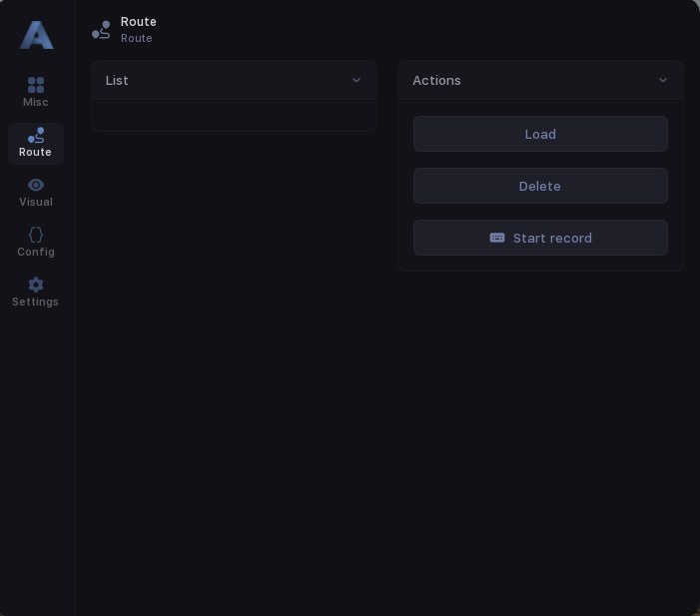Switch to the Misc tab label
This screenshot has height=616, width=700.
tap(36, 102)
